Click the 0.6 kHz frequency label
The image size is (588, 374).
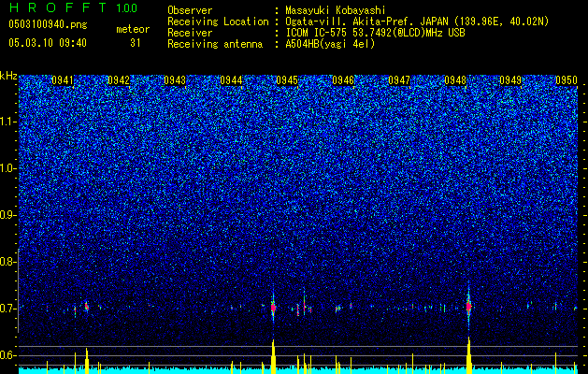pos(7,355)
